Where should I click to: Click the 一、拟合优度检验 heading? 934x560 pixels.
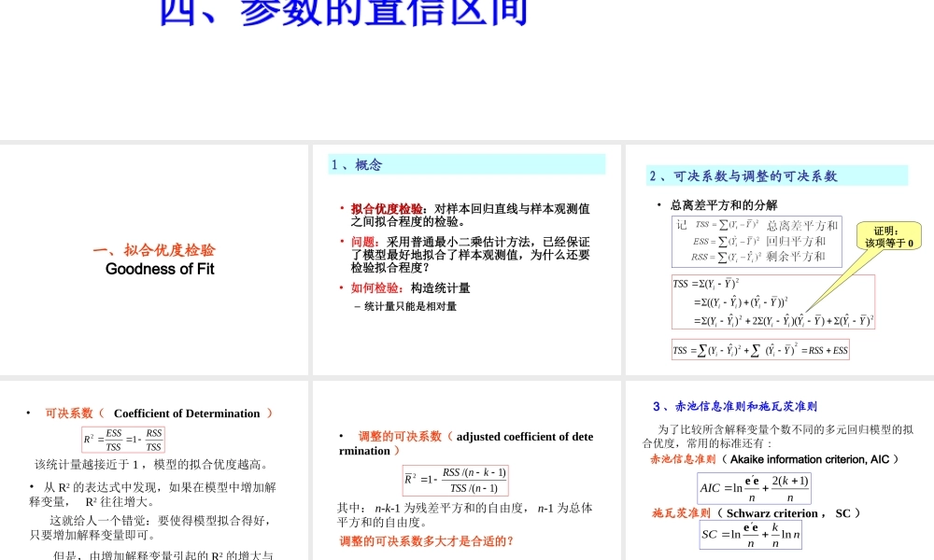click(155, 250)
